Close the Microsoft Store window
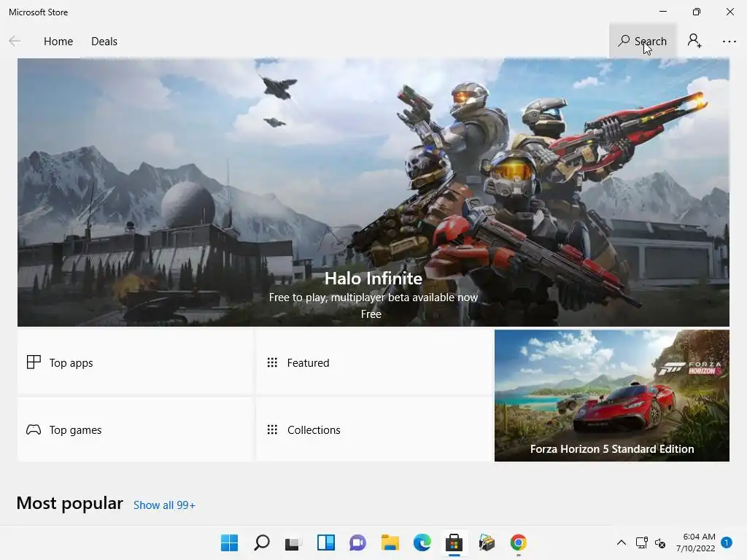The height and width of the screenshot is (560, 747). click(x=729, y=12)
